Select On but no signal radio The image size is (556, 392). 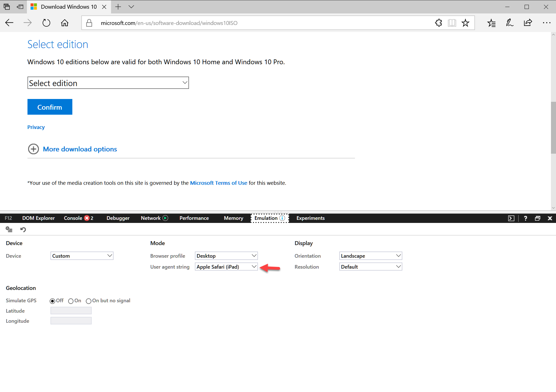coord(89,301)
